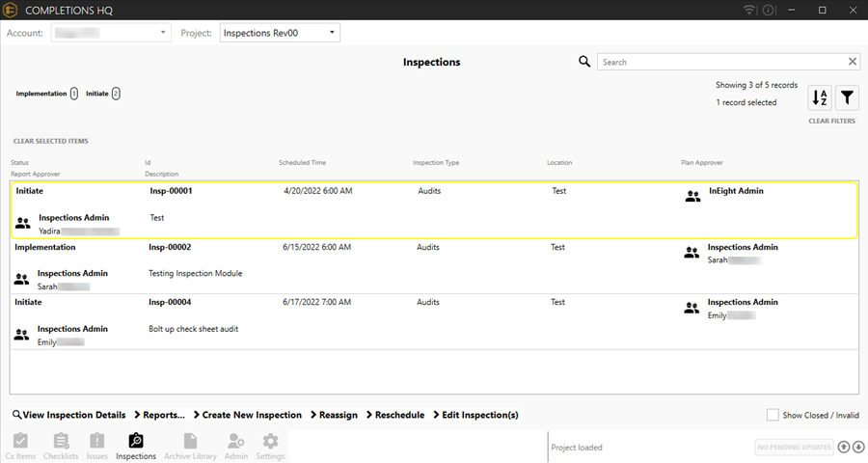Select View Inspection Details
Viewport: 868px width, 463px height.
[x=68, y=415]
